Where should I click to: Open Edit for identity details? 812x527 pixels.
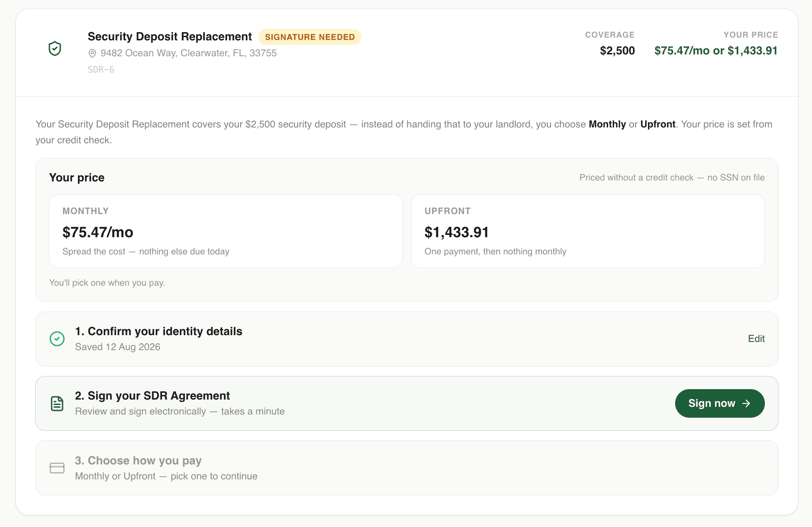coord(756,339)
